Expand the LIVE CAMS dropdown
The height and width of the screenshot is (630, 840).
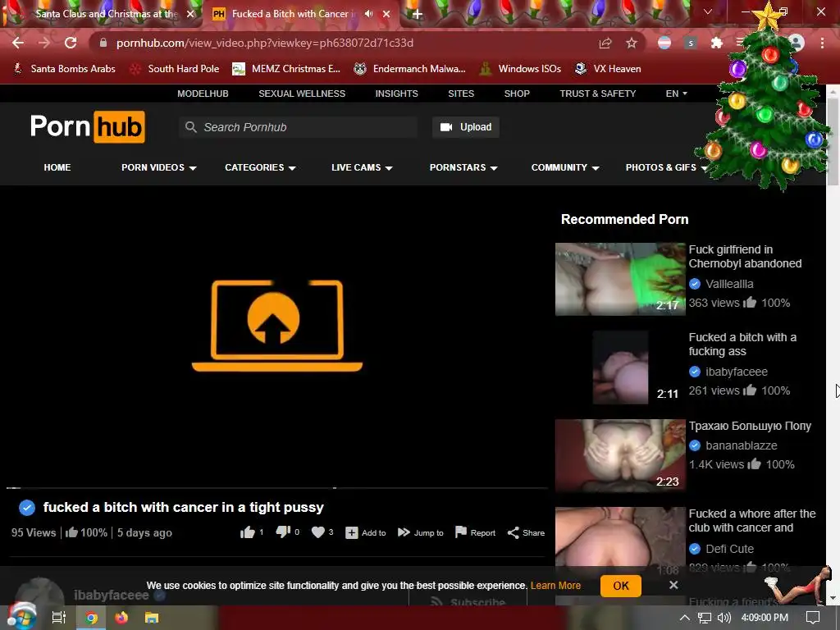pyautogui.click(x=362, y=167)
